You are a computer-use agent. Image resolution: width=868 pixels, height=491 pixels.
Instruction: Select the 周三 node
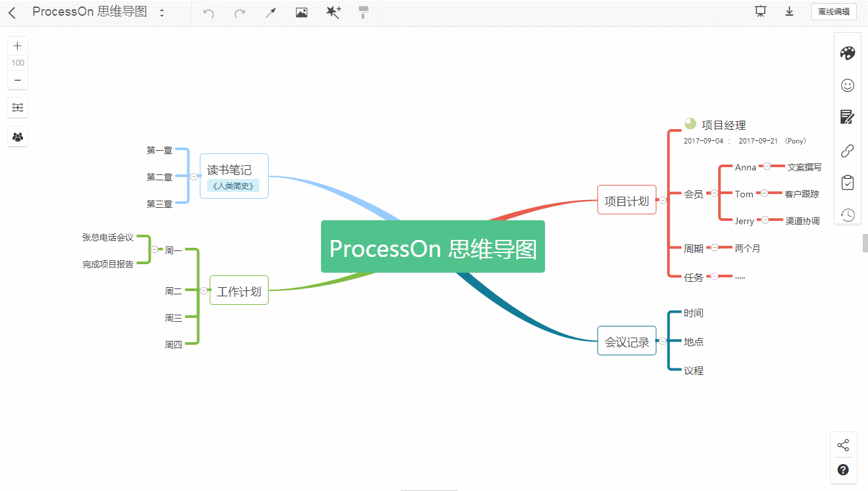click(174, 318)
